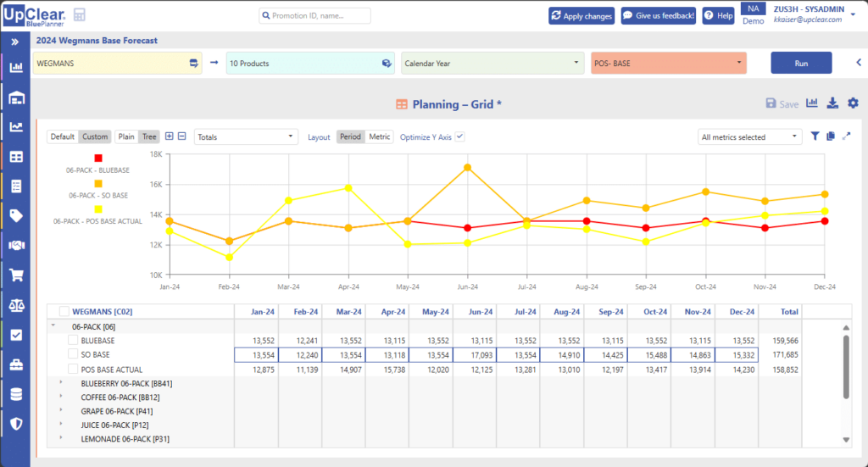Download the Planning Grid data
Viewport: 868px width, 467px height.
coord(832,103)
